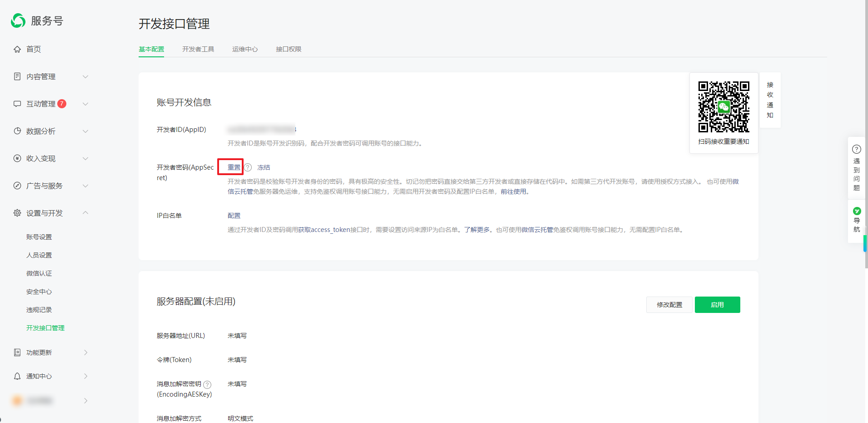868x423 pixels.
Task: Switch to 基本配置 tab
Action: (151, 49)
